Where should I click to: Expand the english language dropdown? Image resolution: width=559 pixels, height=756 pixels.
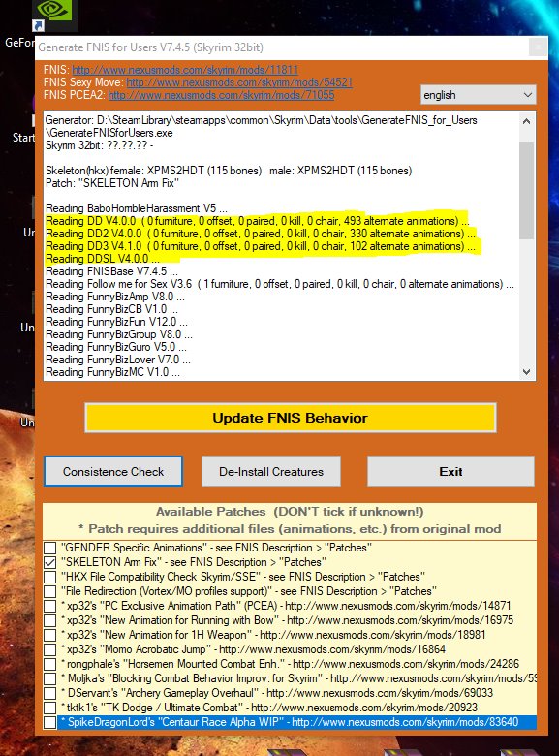(x=478, y=95)
